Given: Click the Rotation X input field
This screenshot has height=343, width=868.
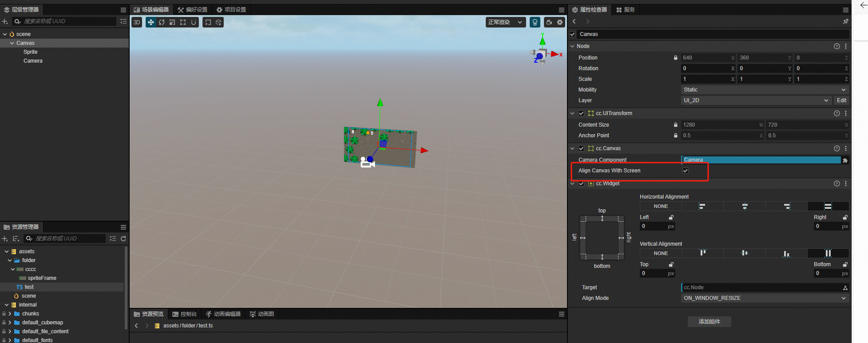Looking at the screenshot, I should click(x=709, y=68).
